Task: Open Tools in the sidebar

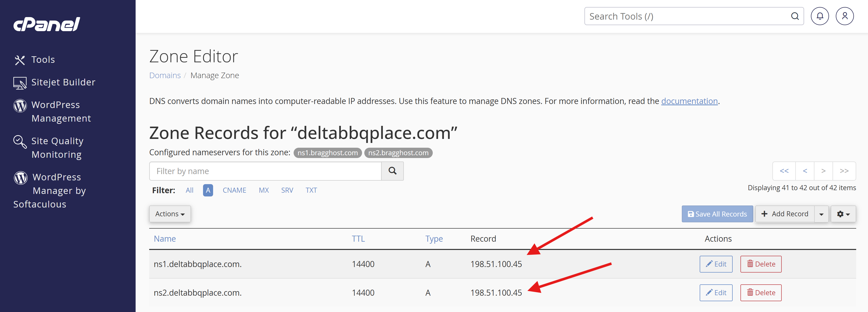Action: (43, 60)
